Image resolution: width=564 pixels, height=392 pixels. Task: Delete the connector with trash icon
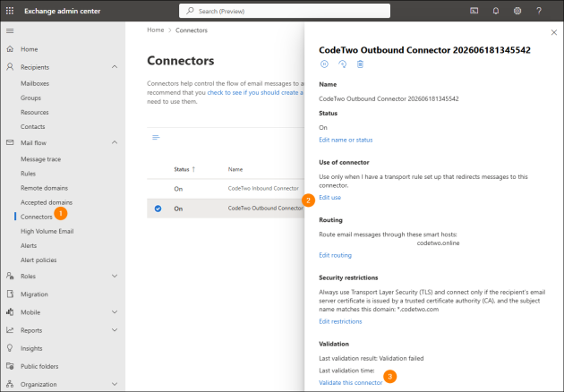tap(360, 64)
